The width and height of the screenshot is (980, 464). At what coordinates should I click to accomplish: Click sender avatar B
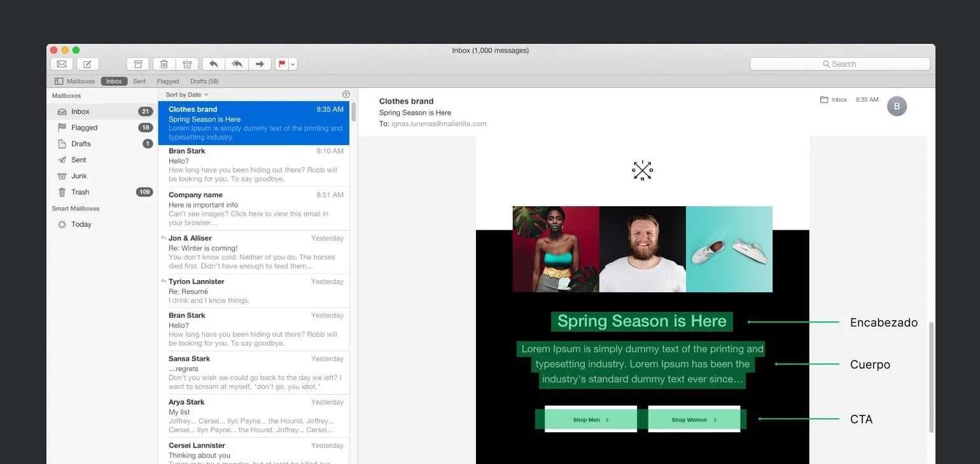pyautogui.click(x=897, y=106)
